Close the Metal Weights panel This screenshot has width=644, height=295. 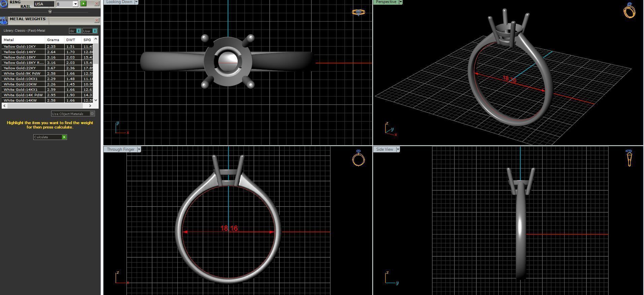[97, 21]
